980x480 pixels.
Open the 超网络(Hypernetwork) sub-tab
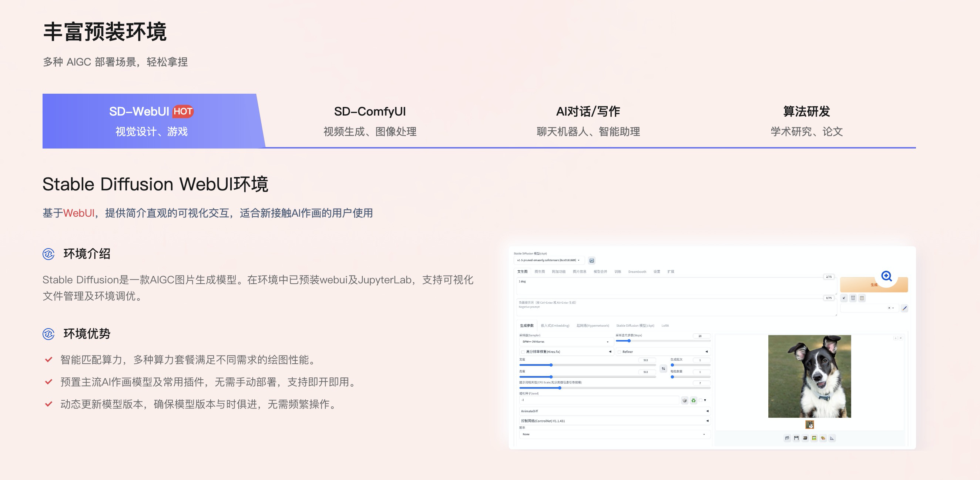[x=593, y=326]
